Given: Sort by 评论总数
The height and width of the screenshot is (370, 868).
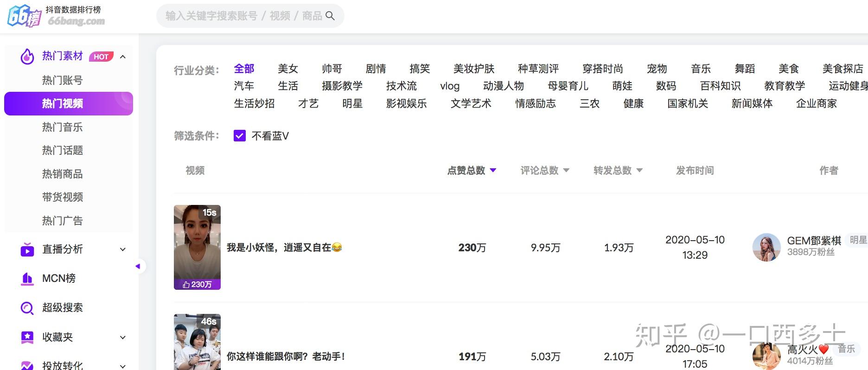Looking at the screenshot, I should [545, 171].
